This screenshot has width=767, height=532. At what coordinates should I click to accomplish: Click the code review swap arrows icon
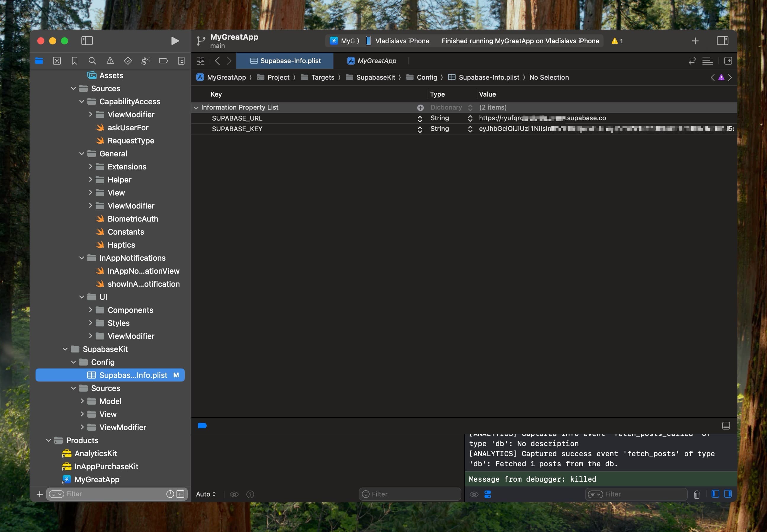(692, 61)
